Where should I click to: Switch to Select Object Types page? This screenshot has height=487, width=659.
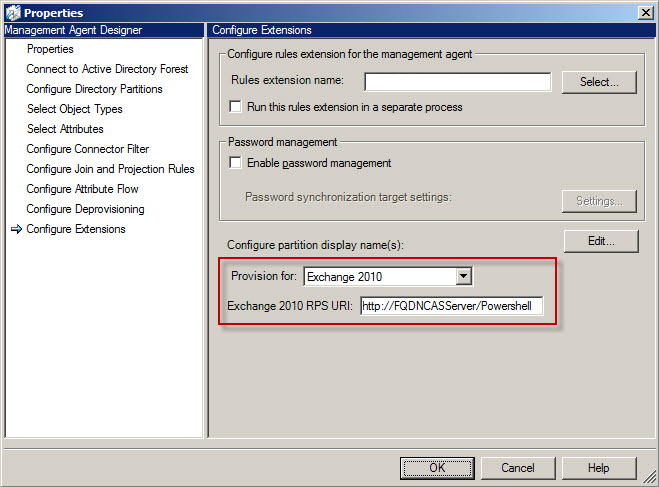coord(75,109)
